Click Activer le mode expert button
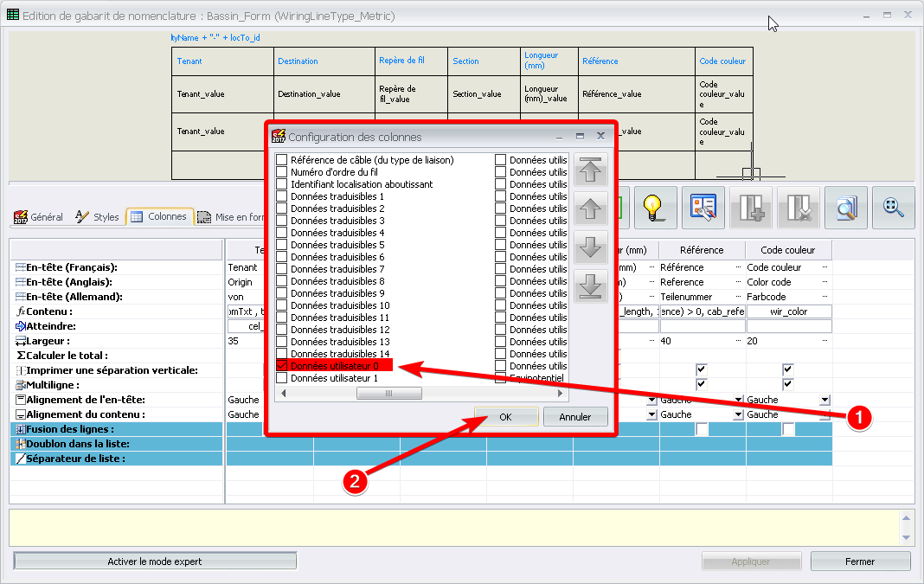 pos(155,561)
